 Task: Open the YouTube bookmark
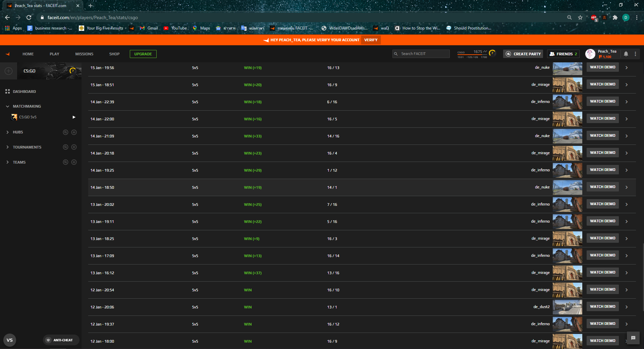(x=175, y=28)
